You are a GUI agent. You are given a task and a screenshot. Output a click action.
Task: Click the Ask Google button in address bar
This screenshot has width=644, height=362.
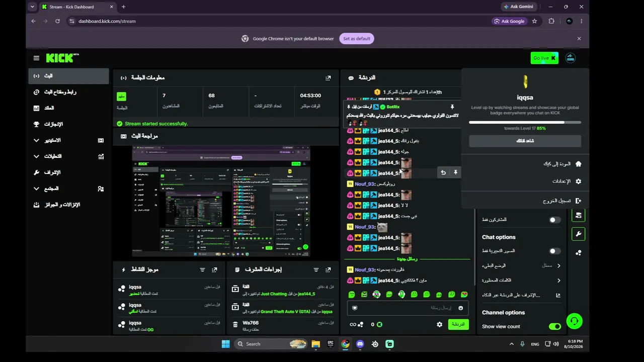coord(509,21)
